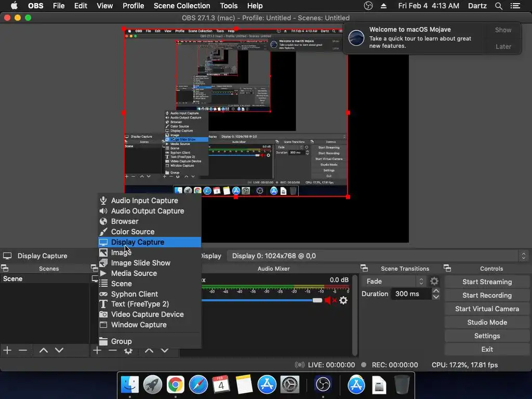The width and height of the screenshot is (532, 399).
Task: Open the Scene Collection menu
Action: pyautogui.click(x=182, y=6)
